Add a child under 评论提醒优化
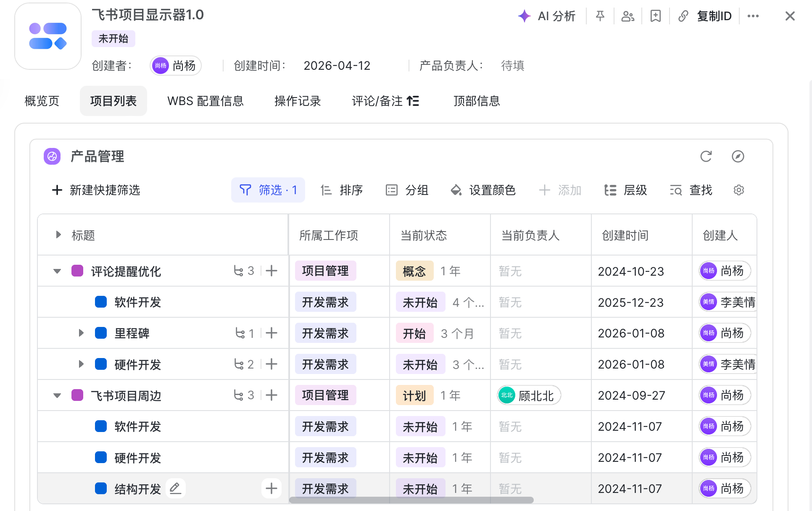The height and width of the screenshot is (511, 812). click(x=272, y=271)
